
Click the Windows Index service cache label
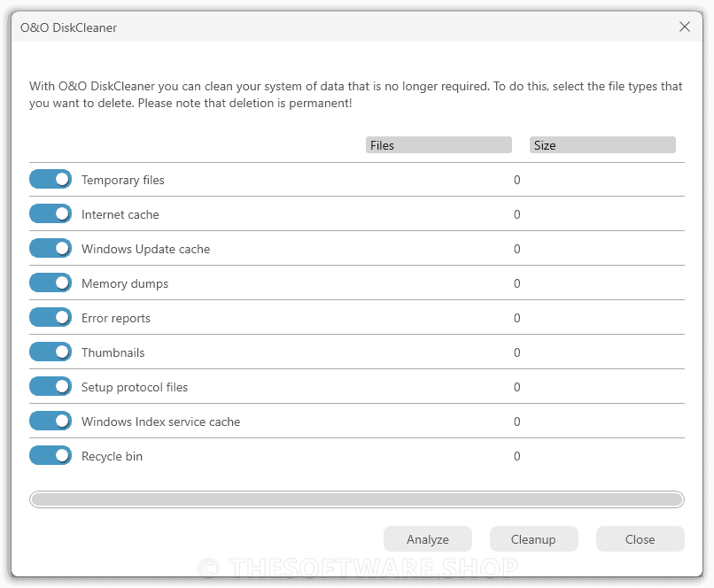tap(160, 422)
